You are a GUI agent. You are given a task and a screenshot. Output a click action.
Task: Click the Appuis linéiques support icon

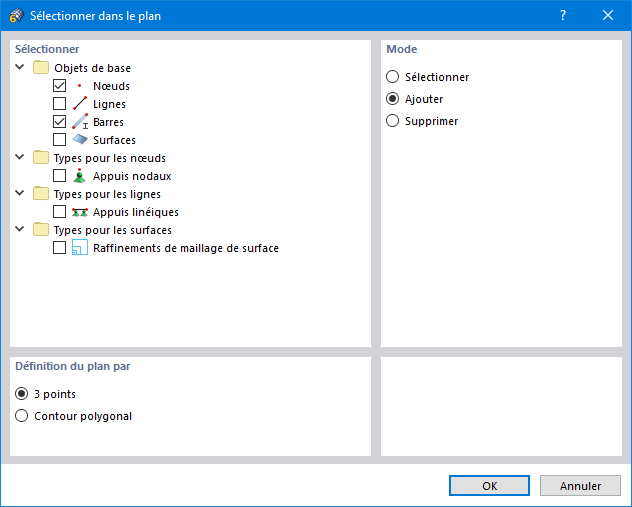tap(80, 212)
